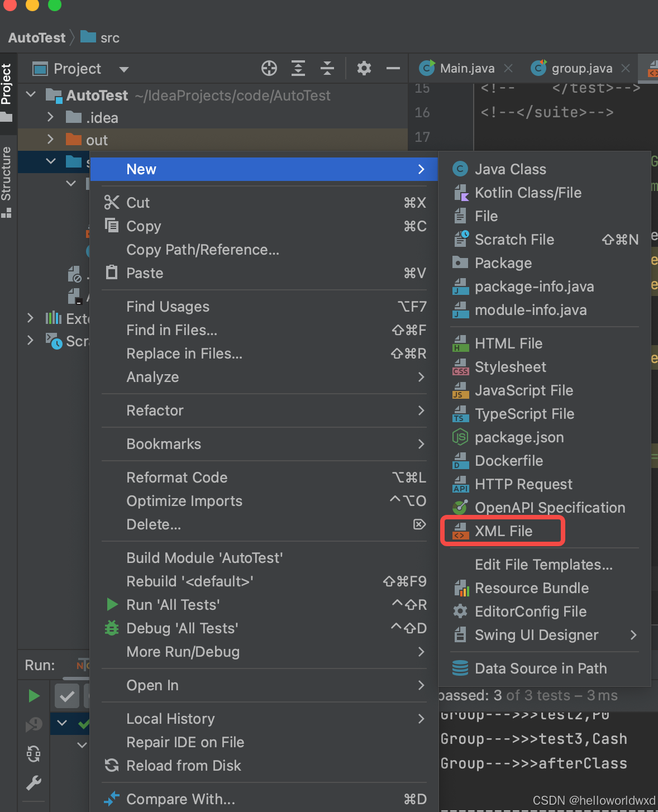
Task: Click the package.json Node icon
Action: click(x=460, y=437)
